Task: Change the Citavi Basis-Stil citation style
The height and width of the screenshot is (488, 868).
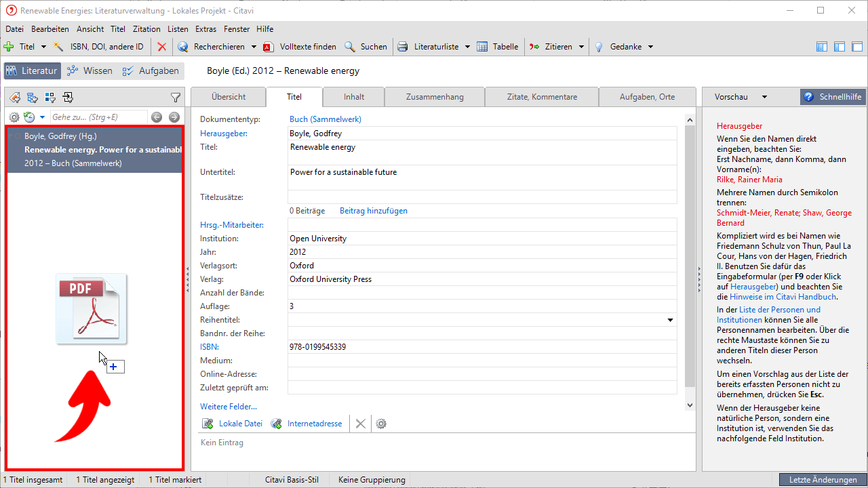Action: [292, 480]
